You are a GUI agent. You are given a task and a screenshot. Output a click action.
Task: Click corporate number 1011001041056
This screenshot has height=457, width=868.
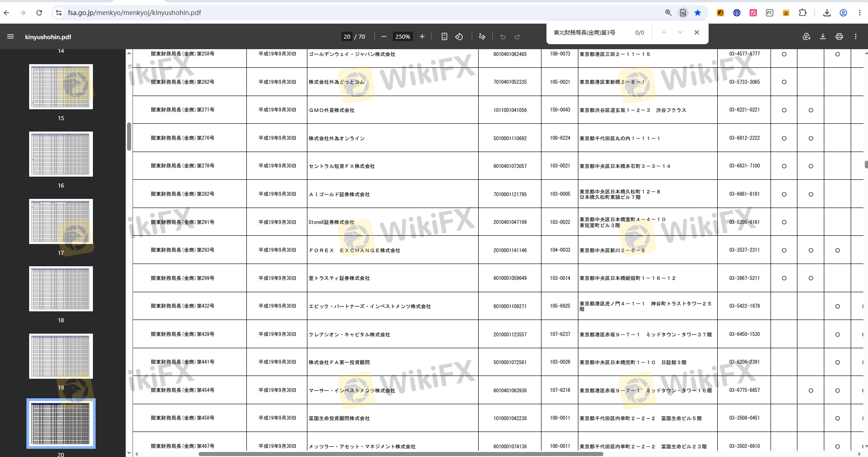tap(510, 110)
